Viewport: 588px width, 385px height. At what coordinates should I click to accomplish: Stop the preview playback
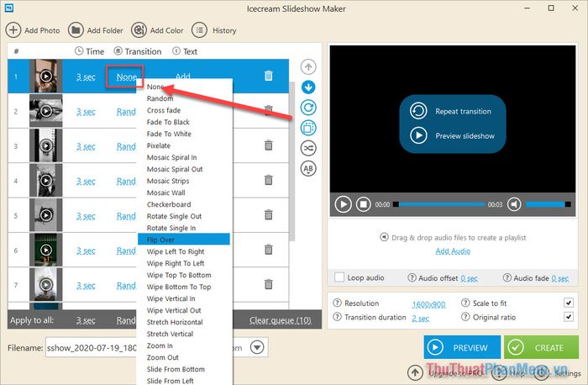(364, 204)
